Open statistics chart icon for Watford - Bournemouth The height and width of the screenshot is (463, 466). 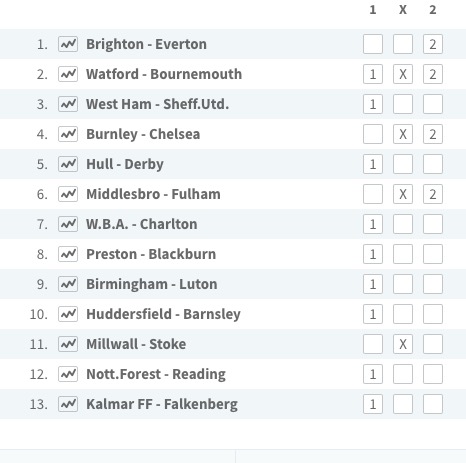(68, 74)
